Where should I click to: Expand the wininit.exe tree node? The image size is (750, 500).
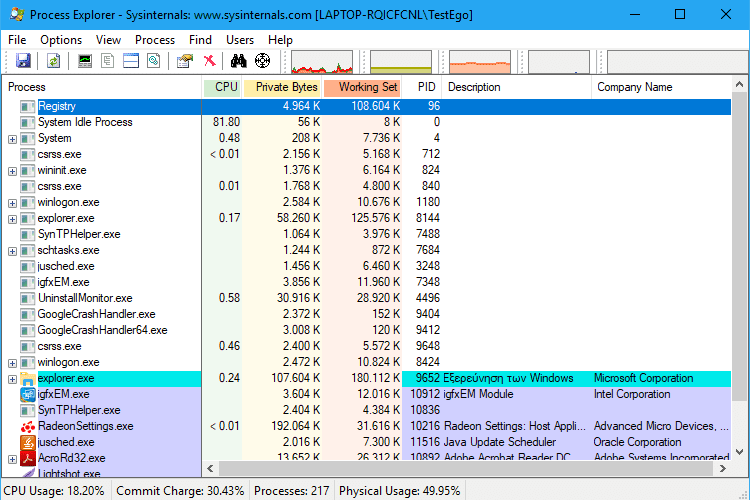(x=12, y=171)
